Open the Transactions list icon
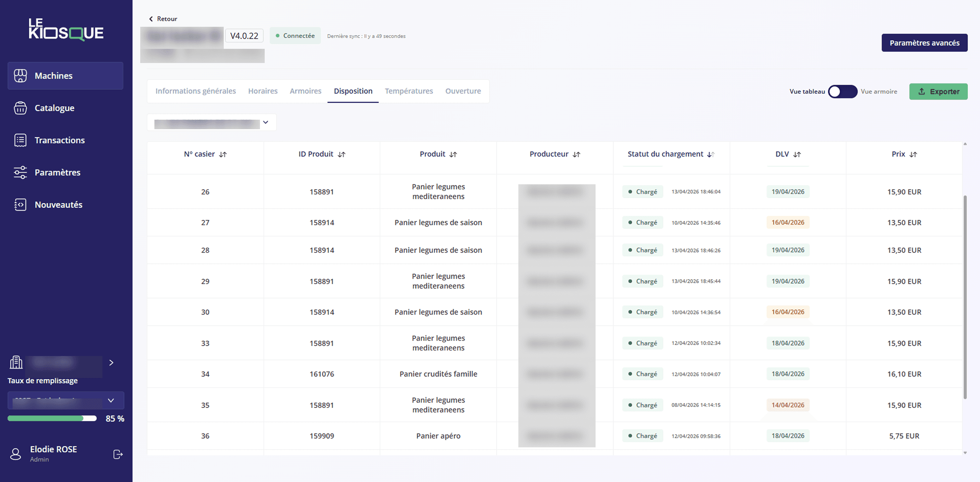Image resolution: width=980 pixels, height=482 pixels. (20, 140)
